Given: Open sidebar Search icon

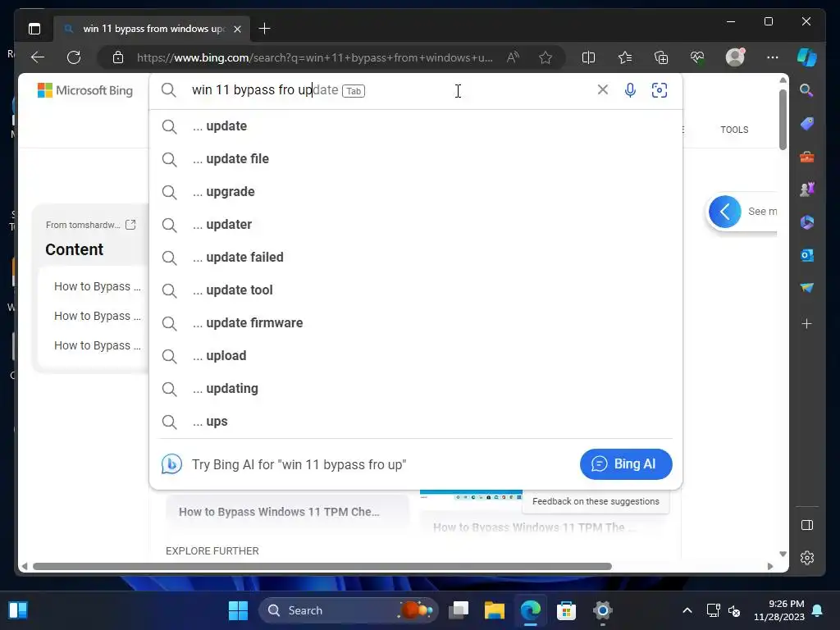Looking at the screenshot, I should 807,90.
